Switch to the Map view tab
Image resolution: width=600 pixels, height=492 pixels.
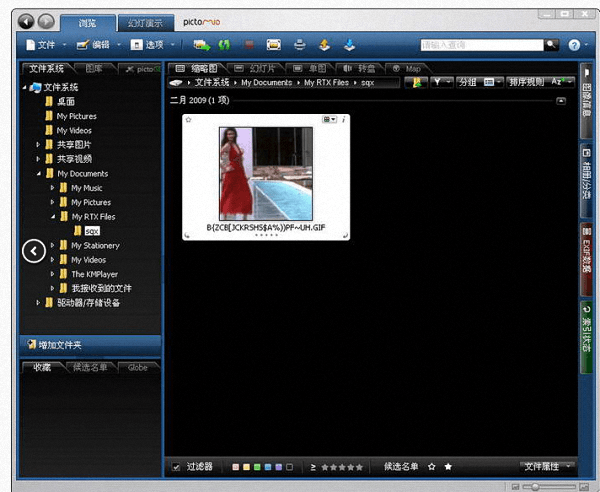(408, 69)
